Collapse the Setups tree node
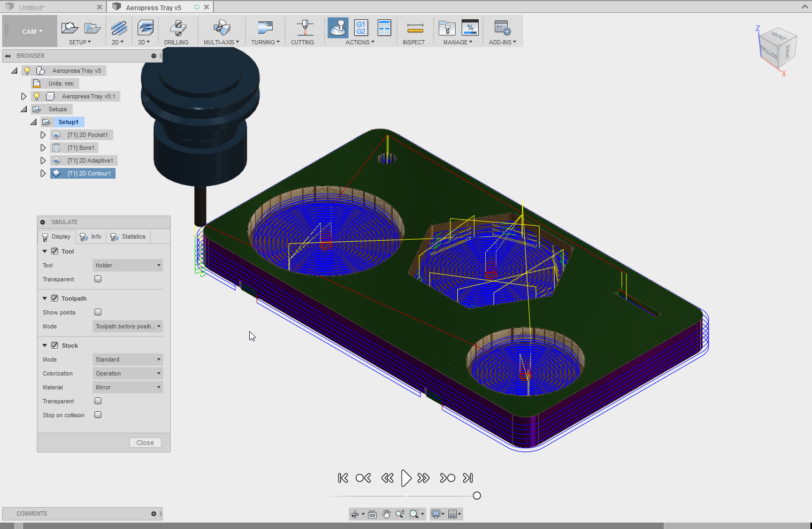The image size is (812, 529). point(24,109)
